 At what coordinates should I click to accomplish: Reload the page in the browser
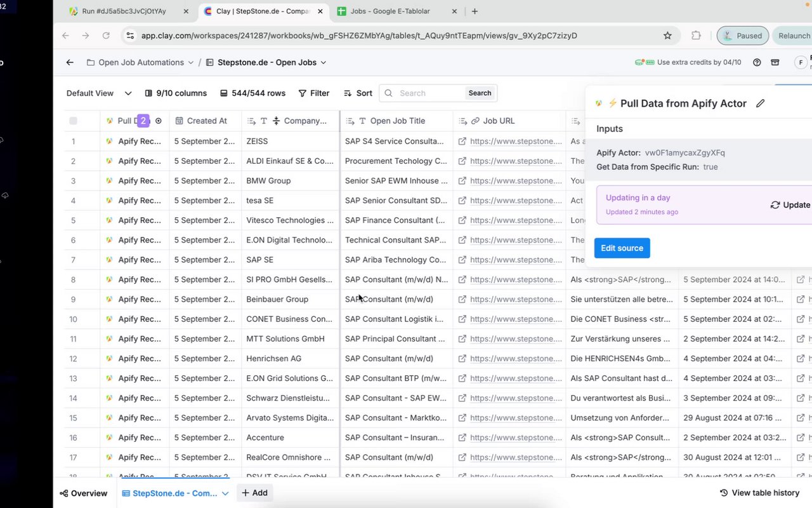point(106,36)
